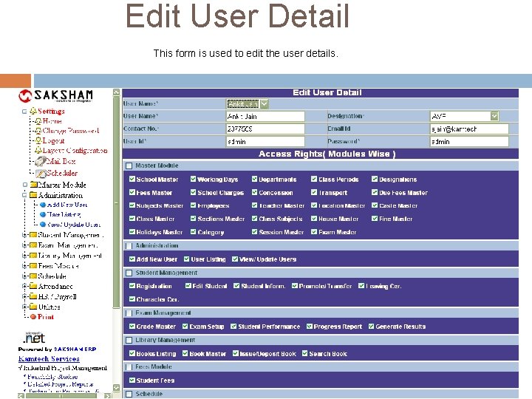The width and height of the screenshot is (532, 399).
Task: Click the Attendance folder icon
Action: pyautogui.click(x=33, y=286)
